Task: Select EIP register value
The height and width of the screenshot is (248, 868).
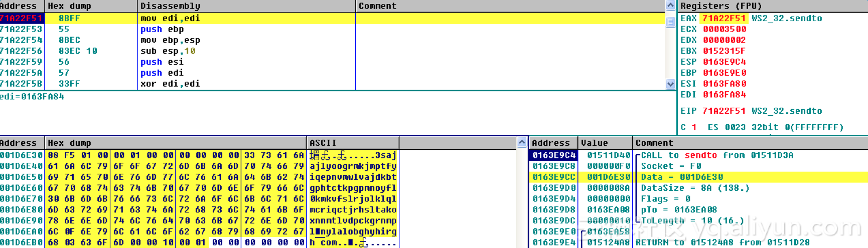Action: click(x=724, y=111)
